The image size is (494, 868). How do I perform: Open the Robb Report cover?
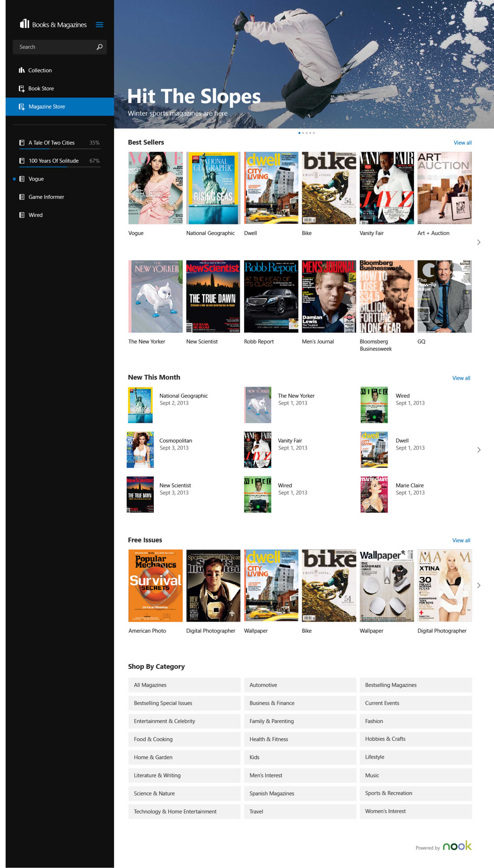pos(271,296)
